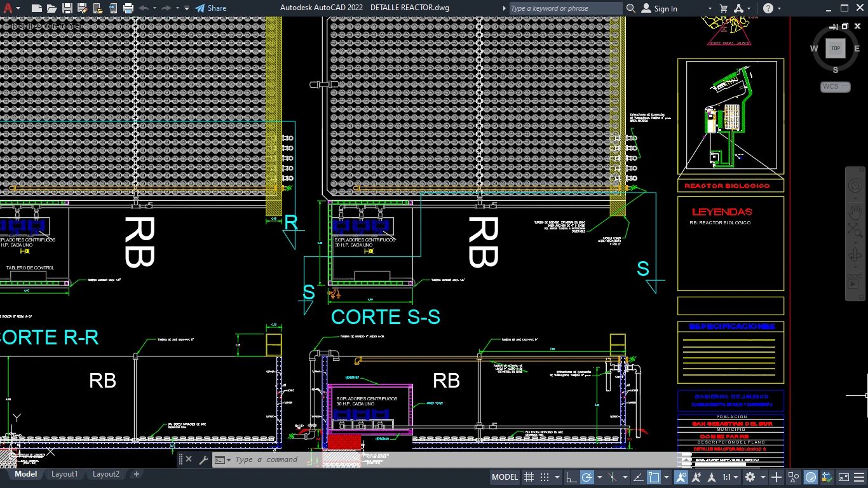868x488 pixels.
Task: Toggle Ortho mode in status bar
Action: click(571, 477)
